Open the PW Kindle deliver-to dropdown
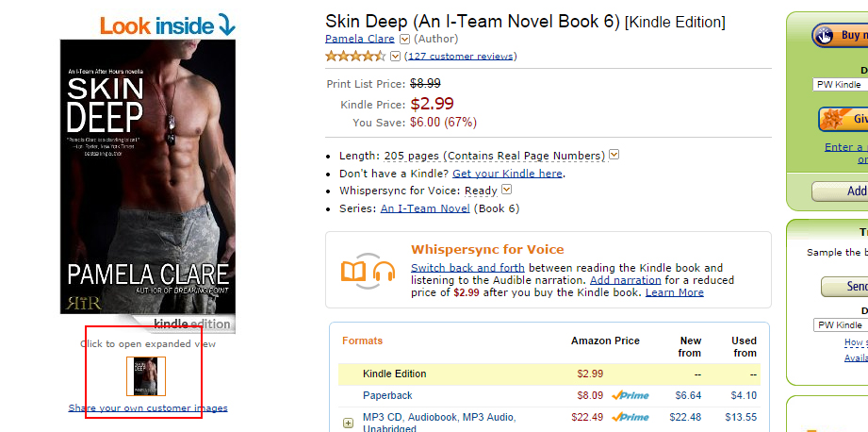 [x=840, y=85]
